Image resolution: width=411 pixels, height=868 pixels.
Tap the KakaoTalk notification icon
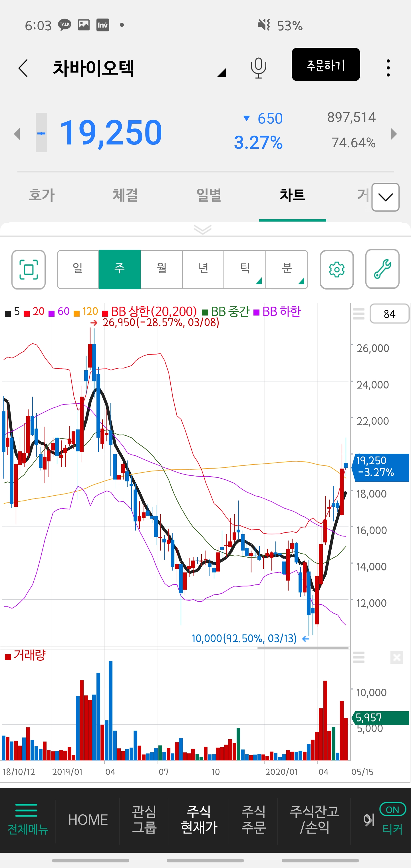coord(64,25)
